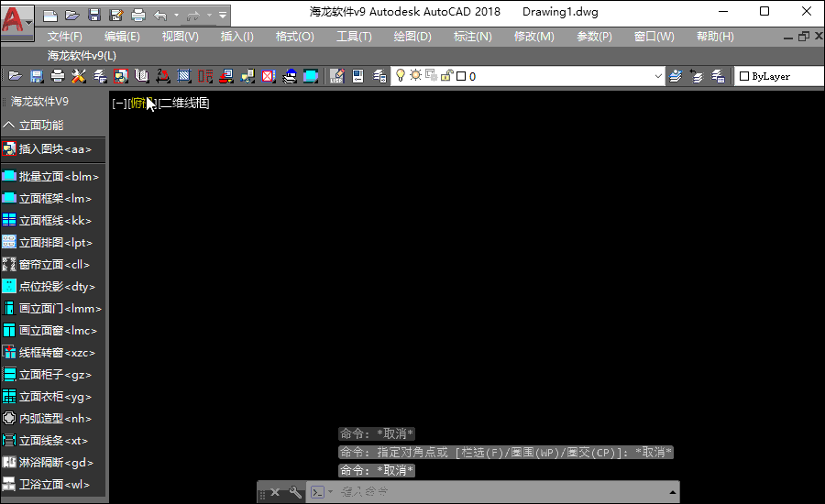
Task: Open the 格式(O) menu
Action: tap(294, 37)
